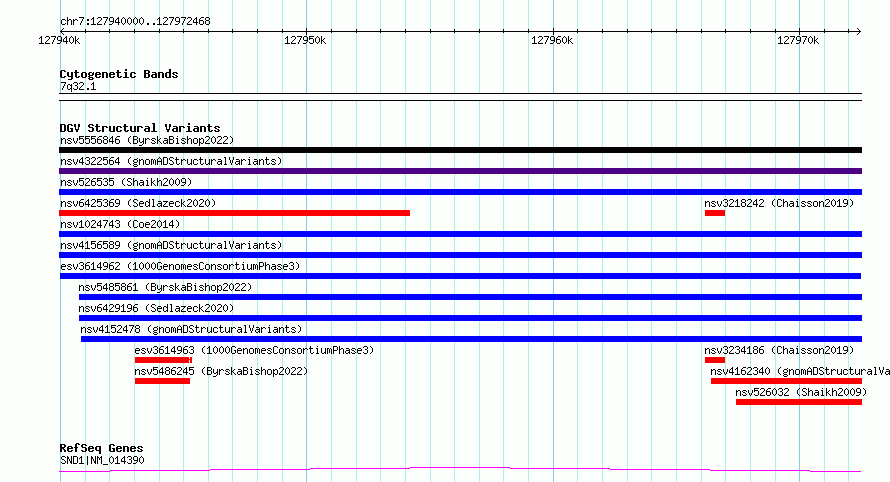Screen dimensions: 890x482
Task: Click the RefSeq Genes track title
Action: point(101,448)
